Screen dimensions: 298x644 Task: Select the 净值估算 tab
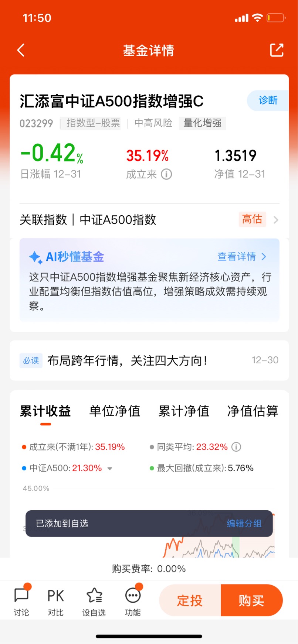253,411
